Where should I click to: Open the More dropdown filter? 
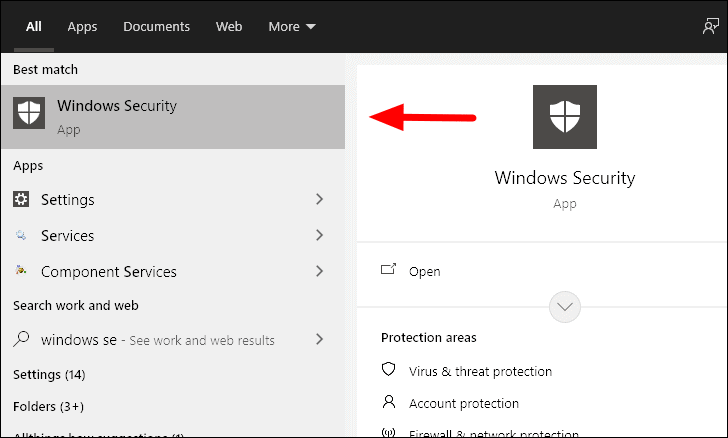pos(292,26)
